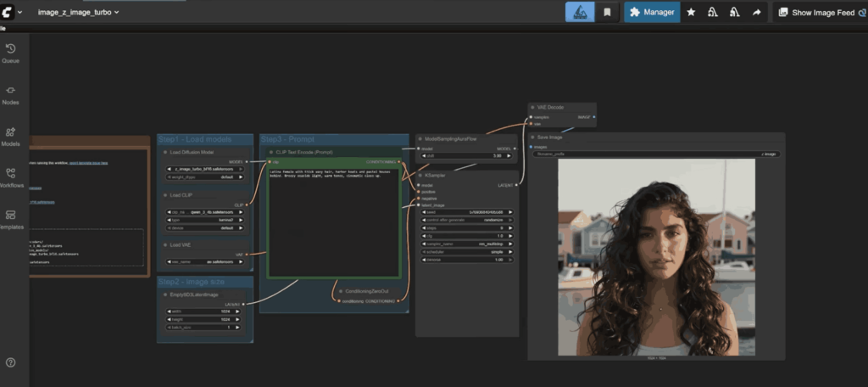Click the first model-share icon after star
This screenshot has width=868, height=387.
pyautogui.click(x=713, y=12)
